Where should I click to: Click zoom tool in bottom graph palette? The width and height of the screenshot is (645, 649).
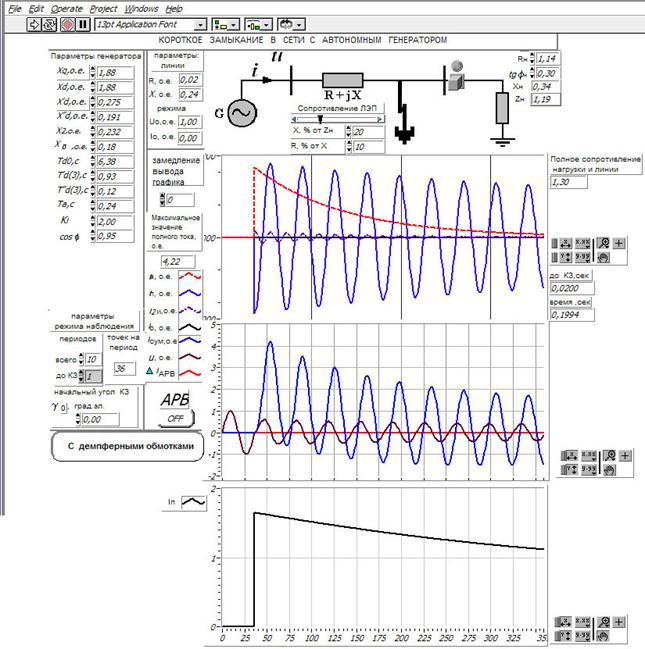point(602,622)
